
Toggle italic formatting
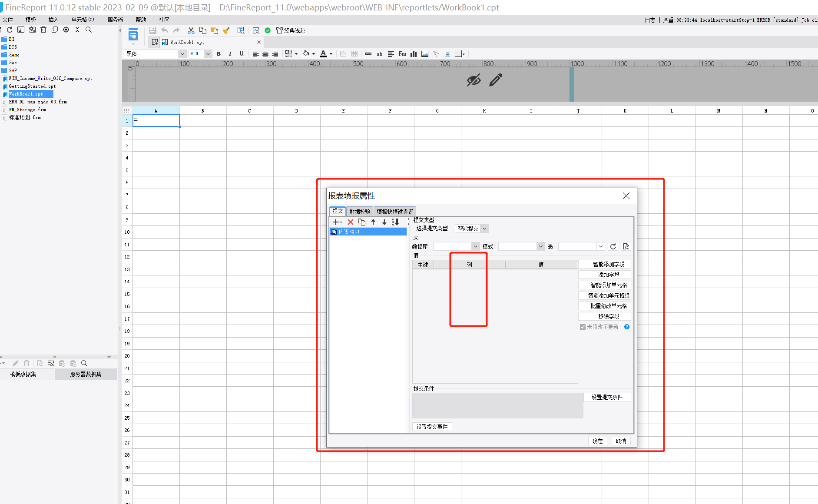point(230,54)
